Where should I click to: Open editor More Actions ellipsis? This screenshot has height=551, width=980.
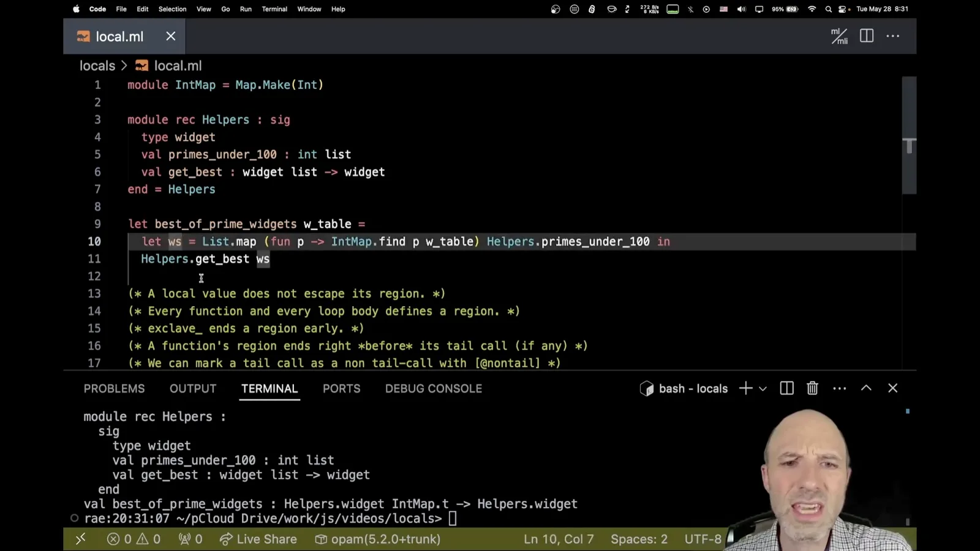tap(893, 36)
